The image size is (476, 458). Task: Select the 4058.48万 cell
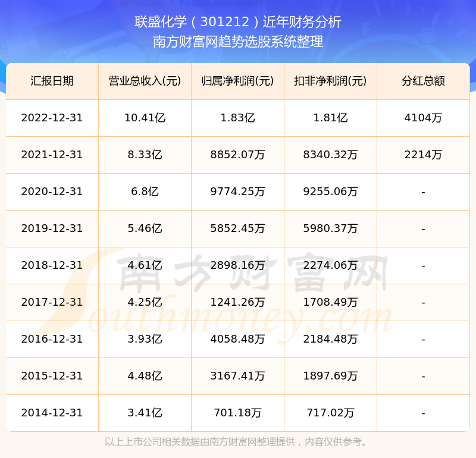[237, 339]
